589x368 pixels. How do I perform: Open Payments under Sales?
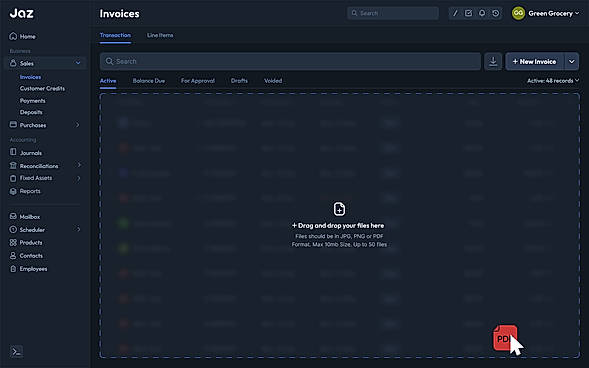click(x=32, y=101)
